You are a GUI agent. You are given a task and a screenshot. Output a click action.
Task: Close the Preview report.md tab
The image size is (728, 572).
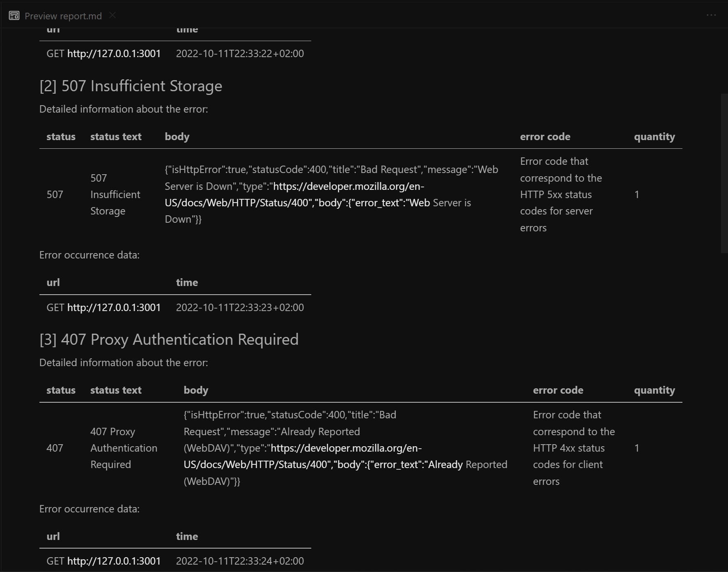pyautogui.click(x=113, y=15)
